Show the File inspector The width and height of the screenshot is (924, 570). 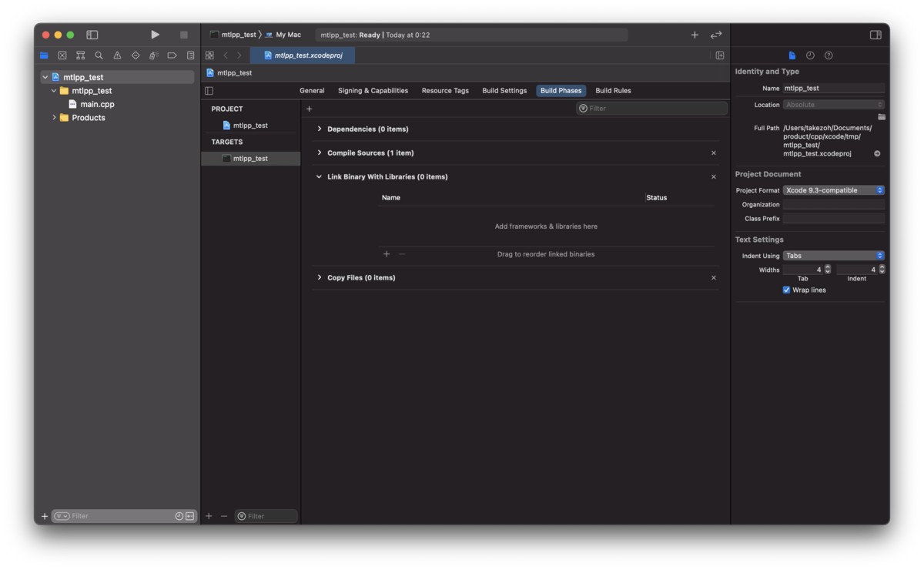tap(792, 55)
